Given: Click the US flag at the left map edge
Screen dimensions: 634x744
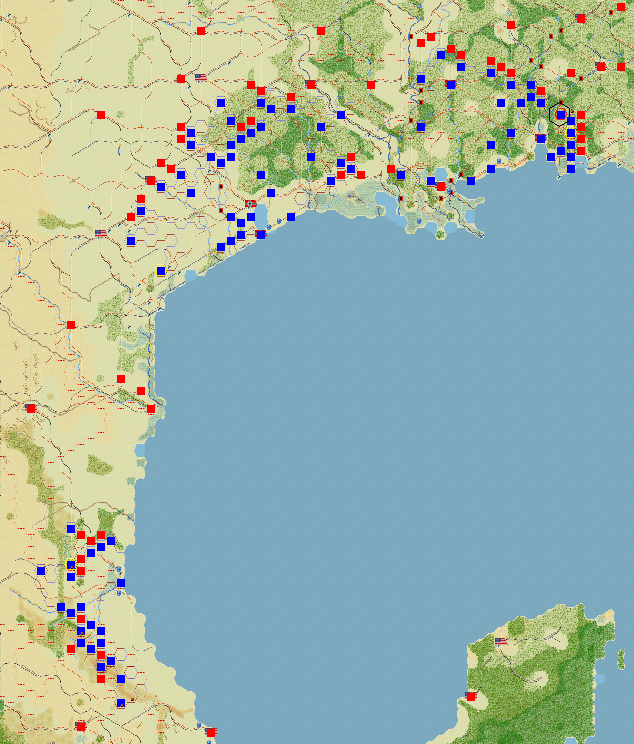Looking at the screenshot, I should pos(101,233).
